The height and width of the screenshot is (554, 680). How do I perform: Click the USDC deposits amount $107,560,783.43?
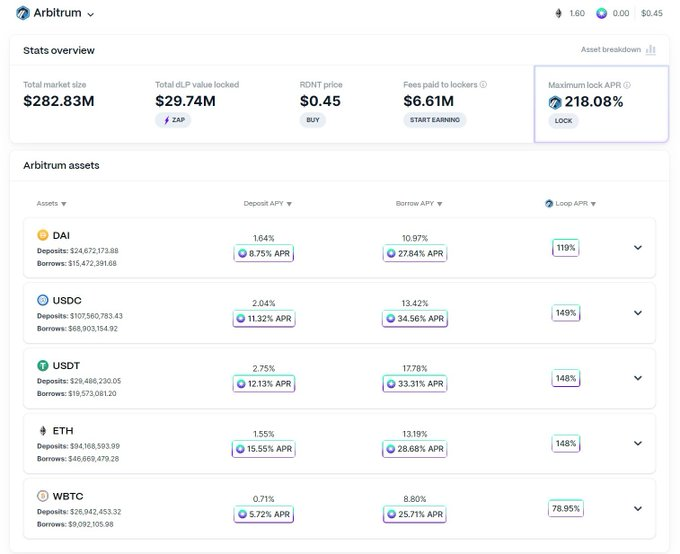click(96, 316)
